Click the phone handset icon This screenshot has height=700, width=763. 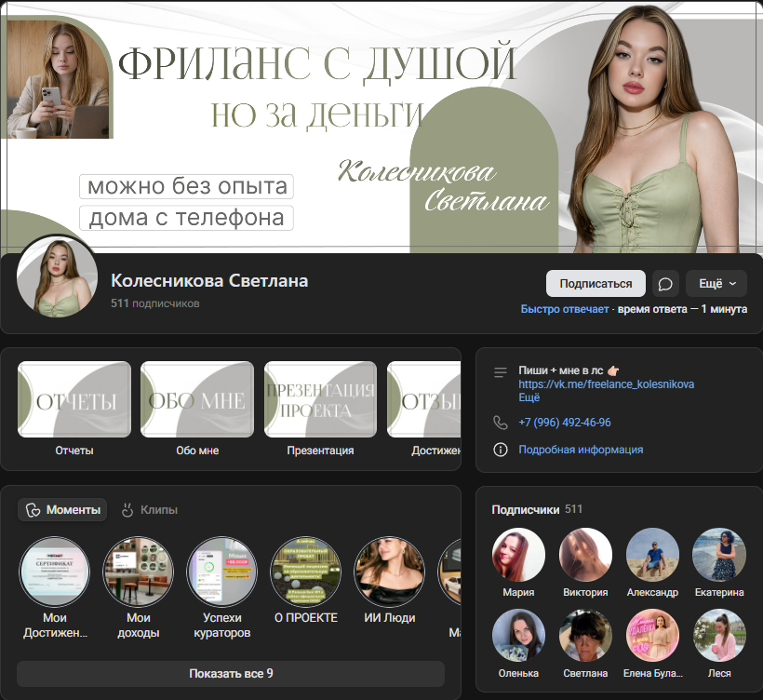pos(501,422)
